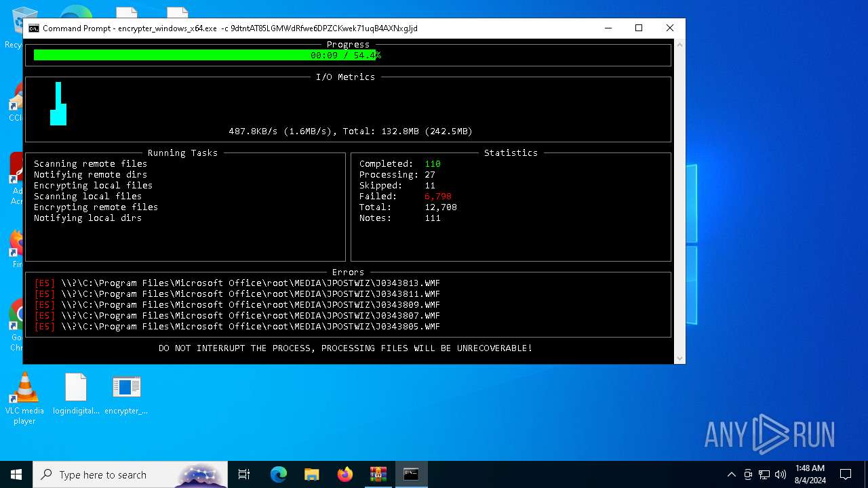The width and height of the screenshot is (868, 488).
Task: Launch Microsoft Edge from the taskbar
Action: click(x=279, y=474)
